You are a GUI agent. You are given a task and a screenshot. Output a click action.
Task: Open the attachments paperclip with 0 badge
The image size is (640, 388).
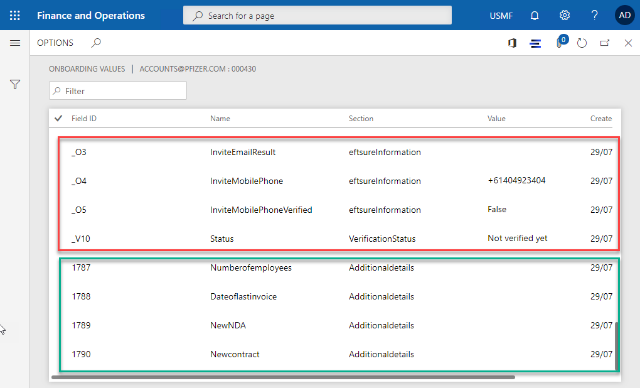point(562,42)
